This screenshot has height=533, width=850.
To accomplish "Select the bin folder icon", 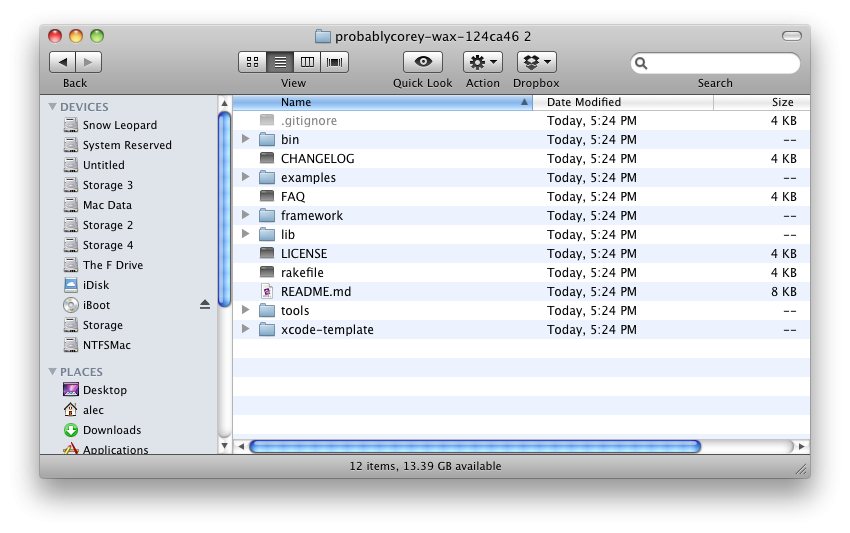I will 267,139.
